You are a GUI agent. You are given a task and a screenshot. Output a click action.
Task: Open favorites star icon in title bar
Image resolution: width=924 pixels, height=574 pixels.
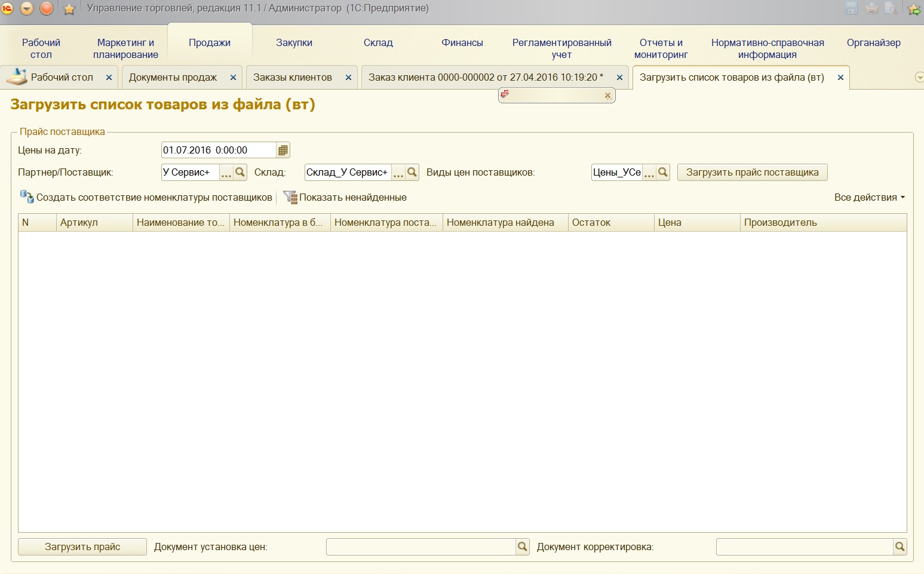tap(69, 9)
